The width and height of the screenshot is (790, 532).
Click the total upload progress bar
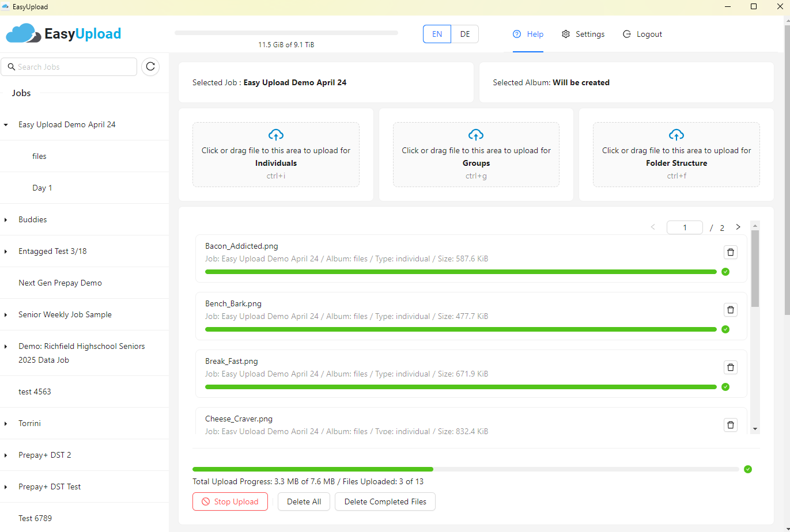point(466,469)
